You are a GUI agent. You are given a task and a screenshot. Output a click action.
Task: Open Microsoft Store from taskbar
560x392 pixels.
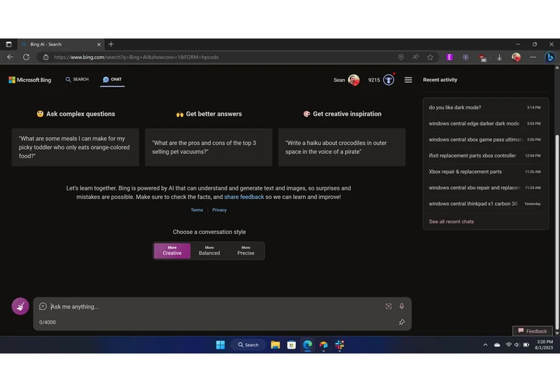[291, 344]
